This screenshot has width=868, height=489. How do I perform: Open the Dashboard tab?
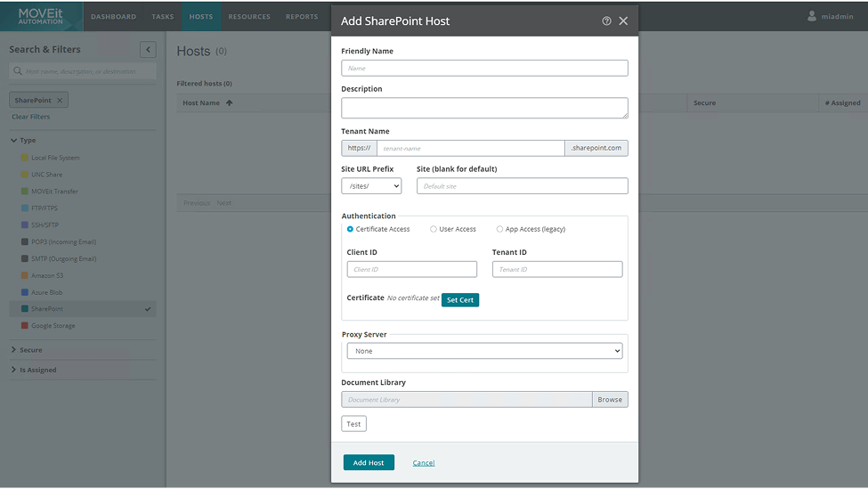tap(113, 17)
